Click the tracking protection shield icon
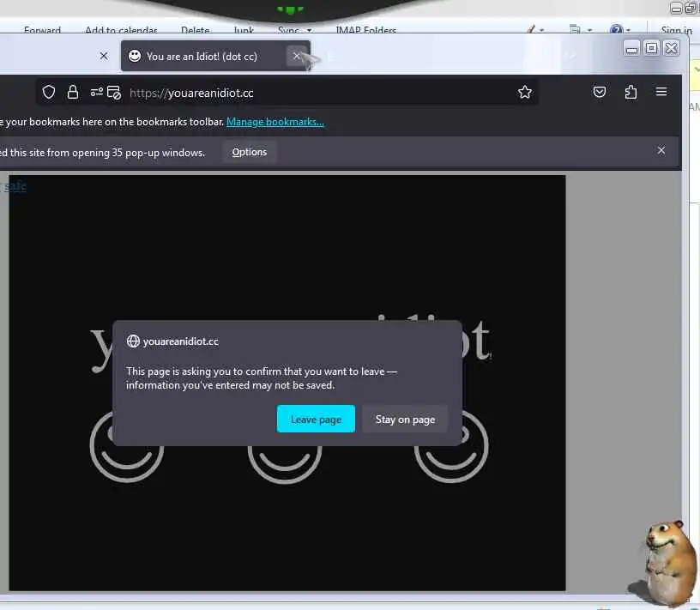Viewport: 700px width, 610px height. (x=49, y=93)
